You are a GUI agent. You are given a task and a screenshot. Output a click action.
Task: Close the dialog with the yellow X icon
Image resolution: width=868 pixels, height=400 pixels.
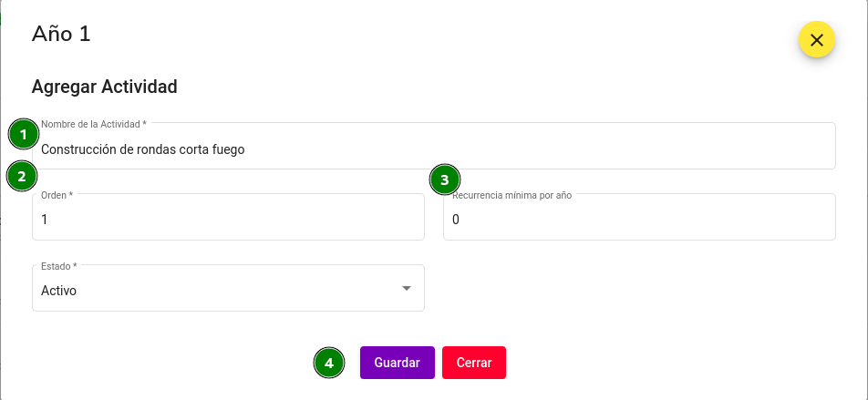tap(817, 40)
